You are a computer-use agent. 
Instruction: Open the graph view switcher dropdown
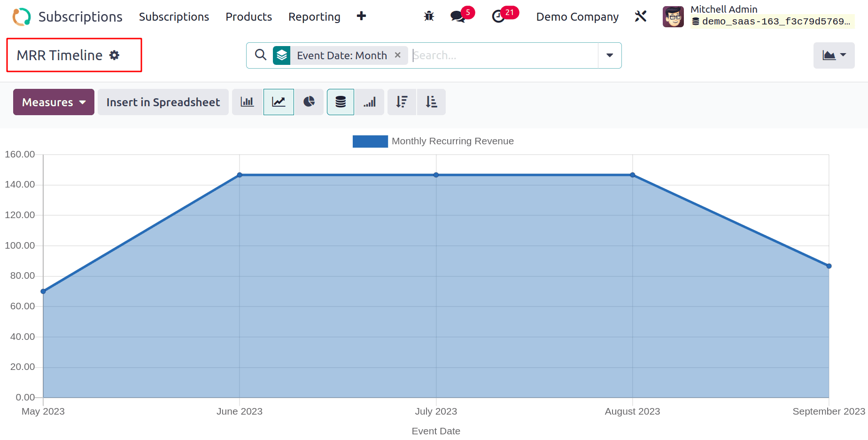click(x=834, y=55)
